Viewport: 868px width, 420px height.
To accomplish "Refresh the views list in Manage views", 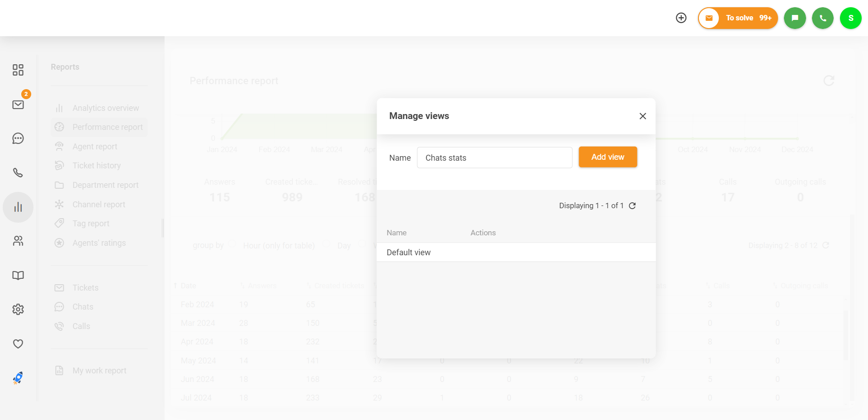I will point(632,205).
